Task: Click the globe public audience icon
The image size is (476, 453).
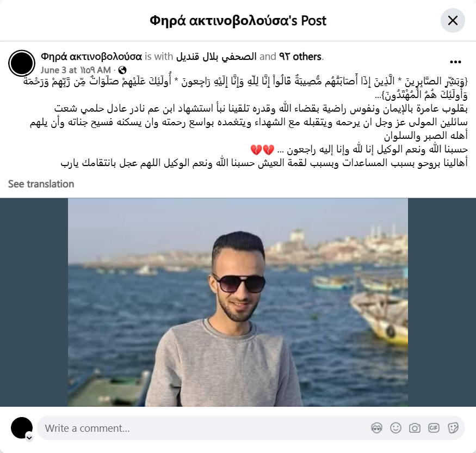Action: (122, 70)
